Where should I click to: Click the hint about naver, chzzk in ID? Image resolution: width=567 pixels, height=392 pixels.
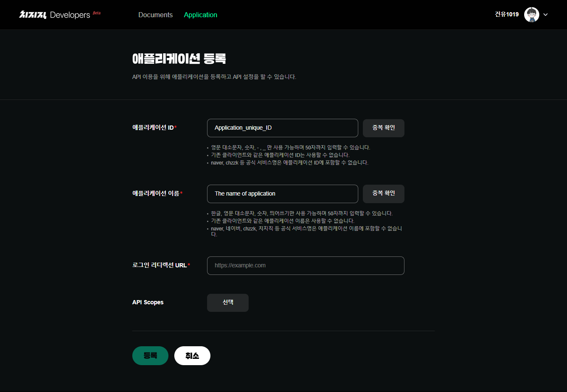click(289, 163)
